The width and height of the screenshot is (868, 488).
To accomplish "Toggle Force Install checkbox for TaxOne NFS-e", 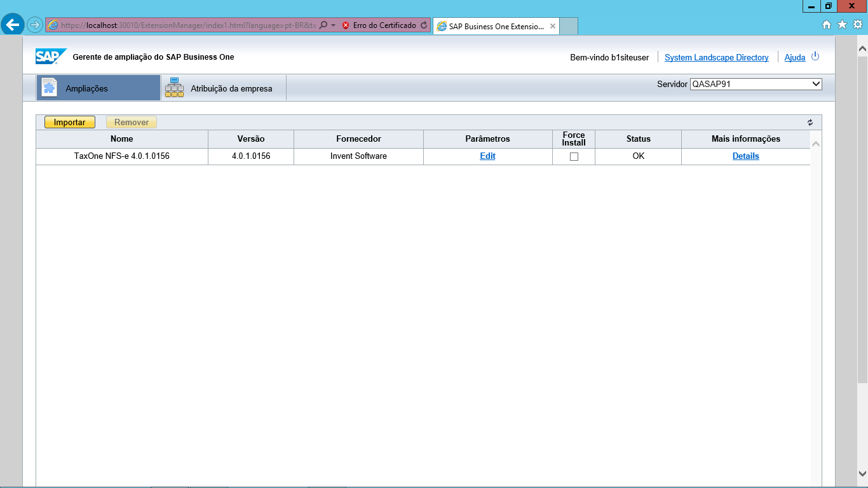I will coord(574,156).
